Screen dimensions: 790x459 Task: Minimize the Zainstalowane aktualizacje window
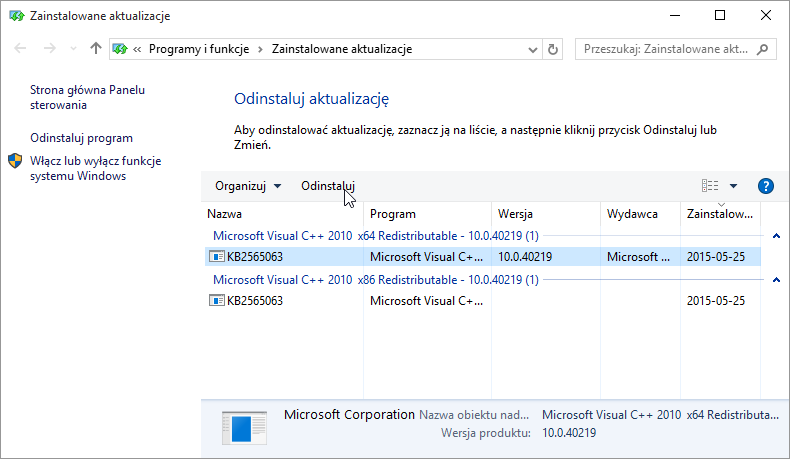click(x=675, y=15)
